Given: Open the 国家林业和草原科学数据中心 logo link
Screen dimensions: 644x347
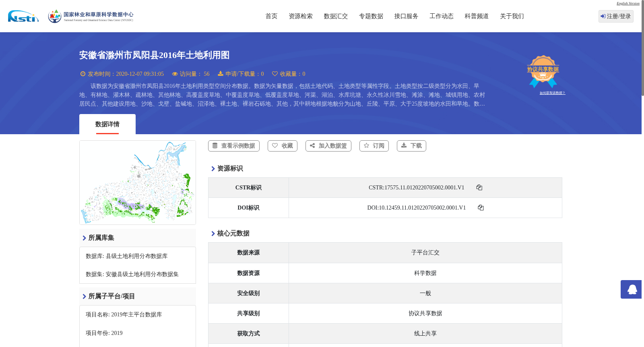Looking at the screenshot, I should 91,16.
